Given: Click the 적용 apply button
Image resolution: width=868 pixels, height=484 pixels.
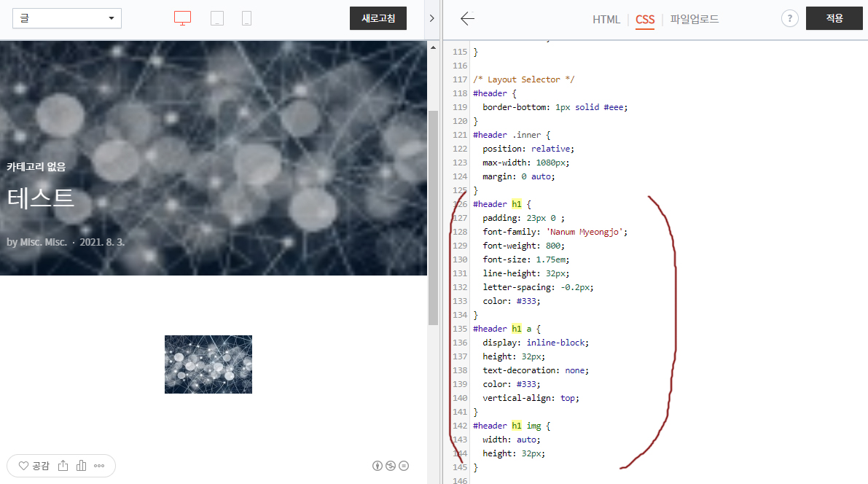Looking at the screenshot, I should click(834, 18).
